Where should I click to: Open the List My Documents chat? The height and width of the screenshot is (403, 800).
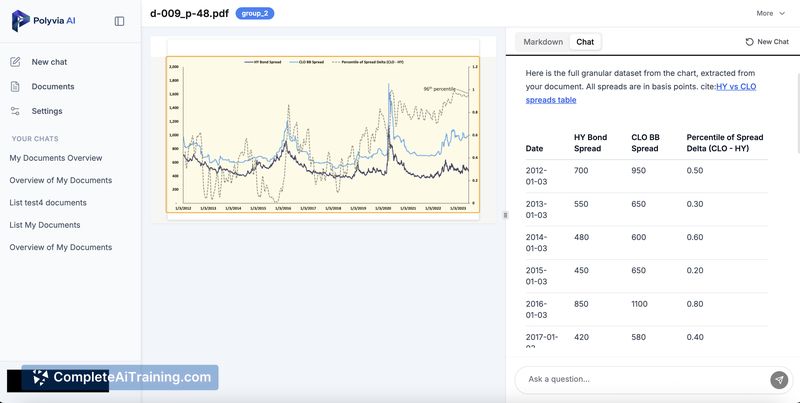point(45,225)
